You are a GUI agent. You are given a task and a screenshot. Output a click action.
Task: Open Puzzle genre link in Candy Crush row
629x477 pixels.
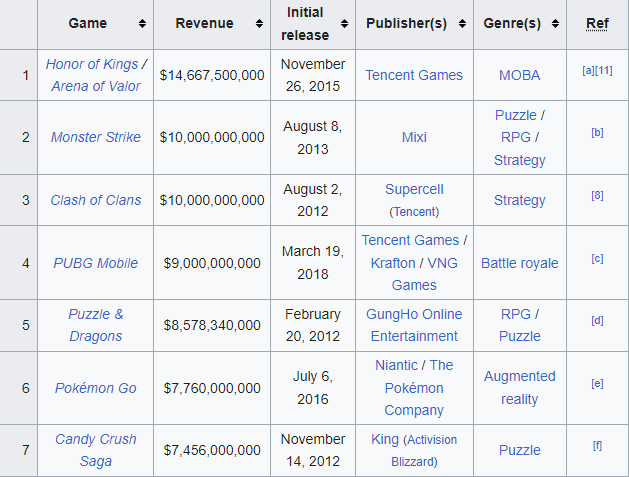tap(519, 450)
